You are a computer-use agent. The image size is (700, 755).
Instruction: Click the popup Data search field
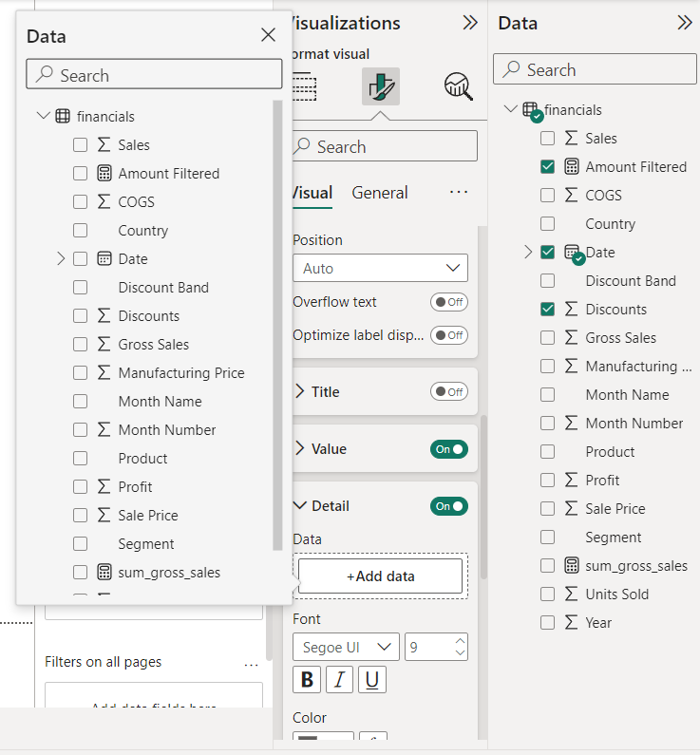click(154, 74)
